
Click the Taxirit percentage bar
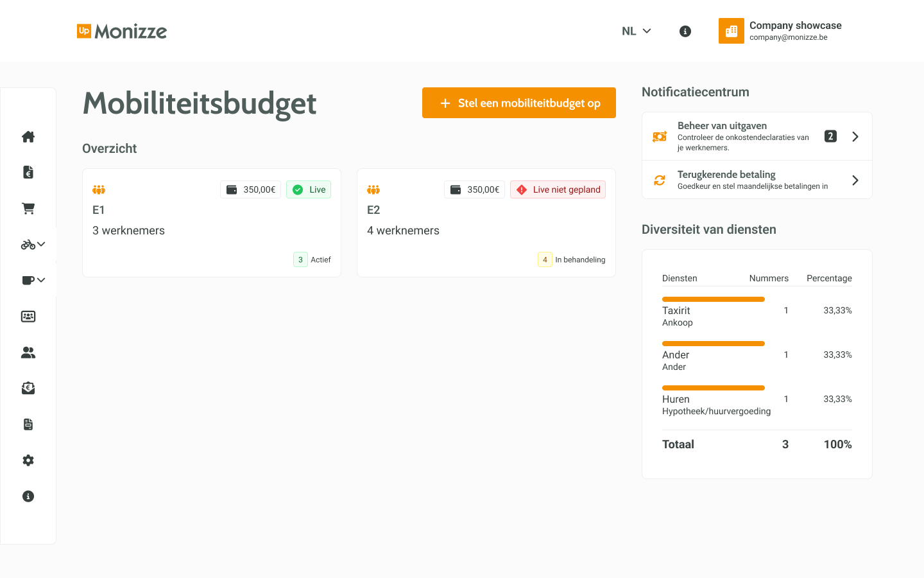(714, 299)
